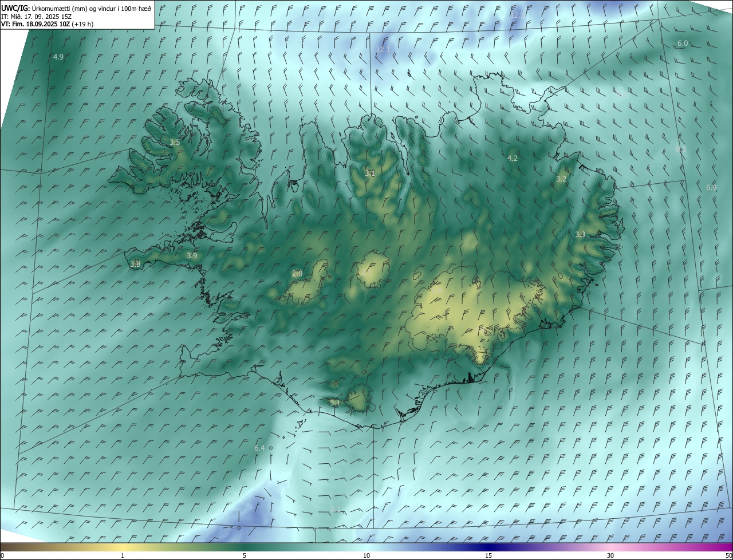Click the 3.5 value on the Westfjords
Image resolution: width=733 pixels, height=560 pixels.
pos(175,142)
